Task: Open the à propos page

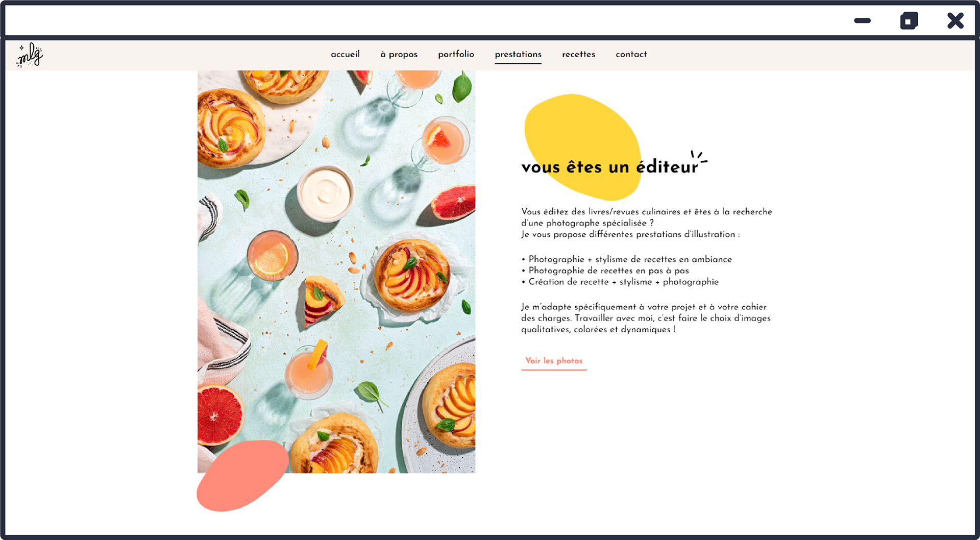Action: click(x=399, y=54)
